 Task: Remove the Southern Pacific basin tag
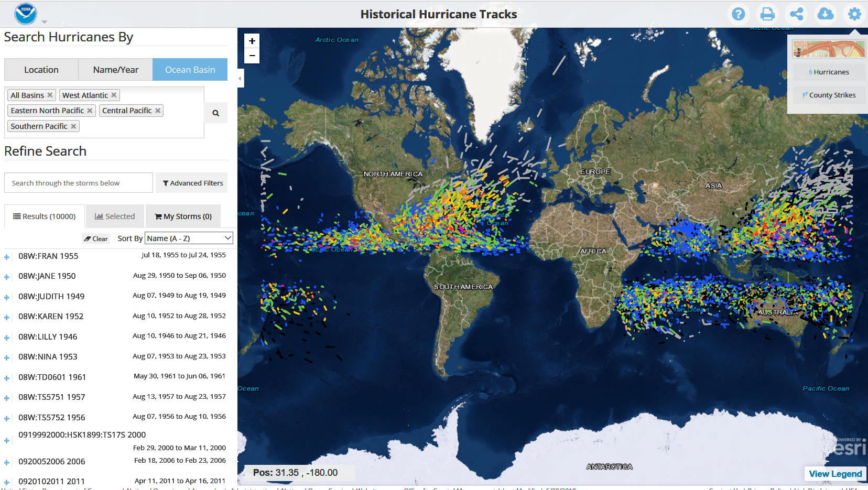[x=73, y=126]
